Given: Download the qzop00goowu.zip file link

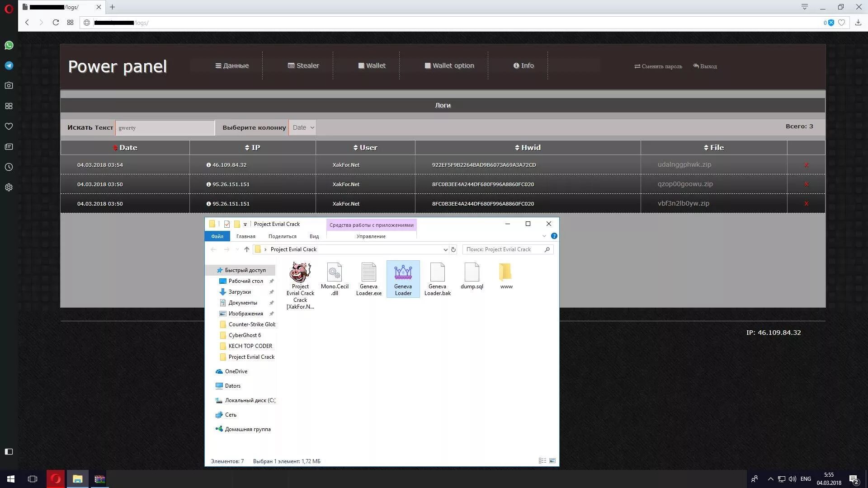Looking at the screenshot, I should pos(685,184).
